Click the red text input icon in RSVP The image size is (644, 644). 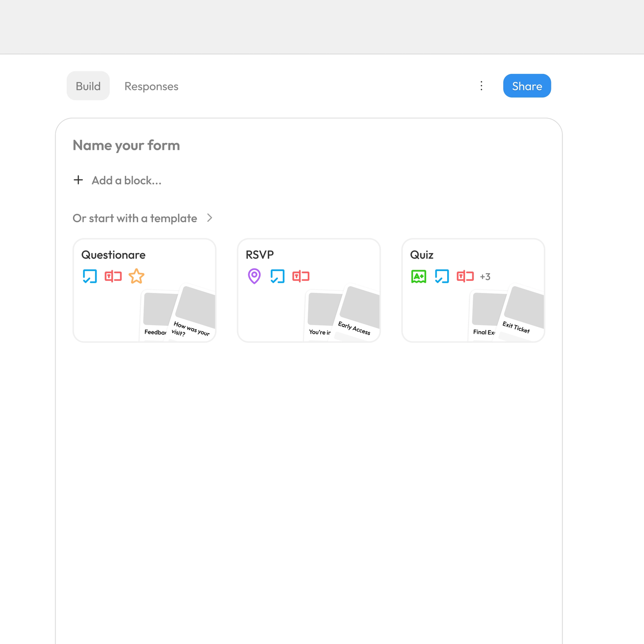click(x=301, y=276)
